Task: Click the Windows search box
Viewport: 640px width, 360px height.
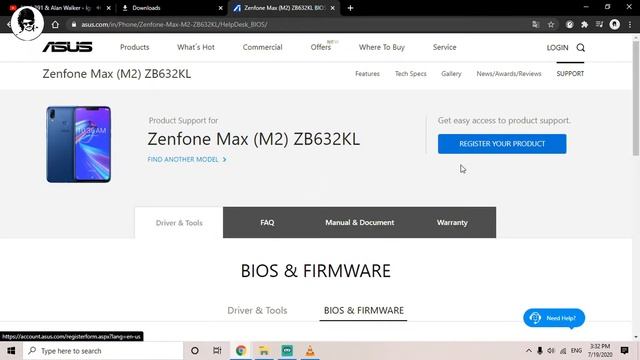Action: tap(103, 351)
